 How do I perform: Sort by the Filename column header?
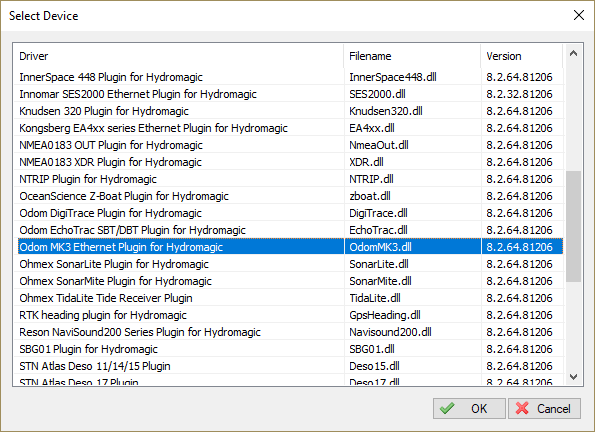point(412,56)
